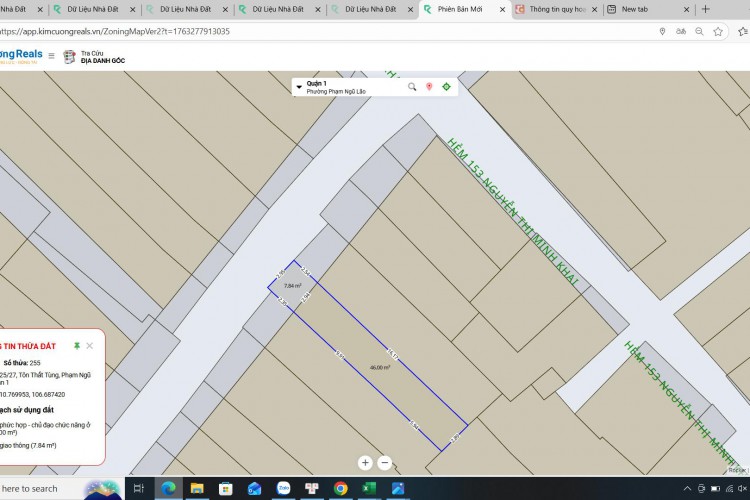Click the battery icon in system tray
This screenshot has width=750, height=500.
[x=716, y=489]
